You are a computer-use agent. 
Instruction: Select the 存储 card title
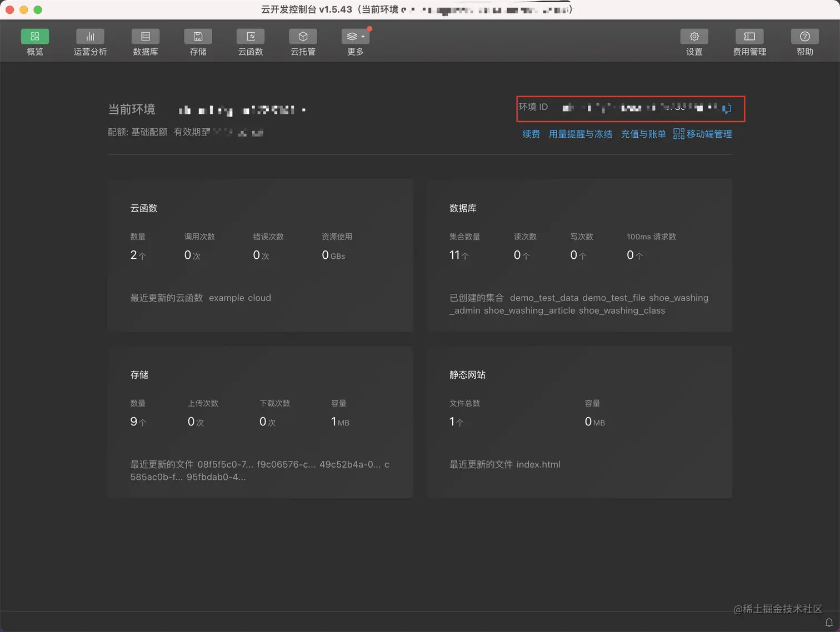[139, 375]
